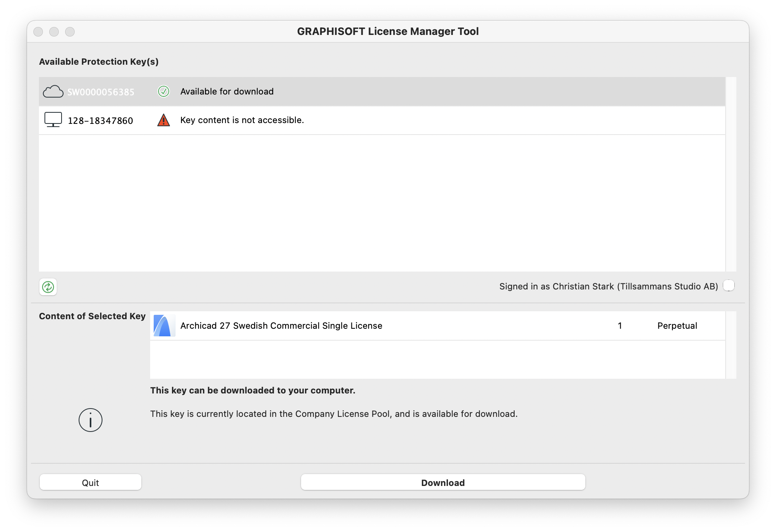Click the 'Key content is not accessible' message
Image resolution: width=776 pixels, height=532 pixels.
[242, 120]
